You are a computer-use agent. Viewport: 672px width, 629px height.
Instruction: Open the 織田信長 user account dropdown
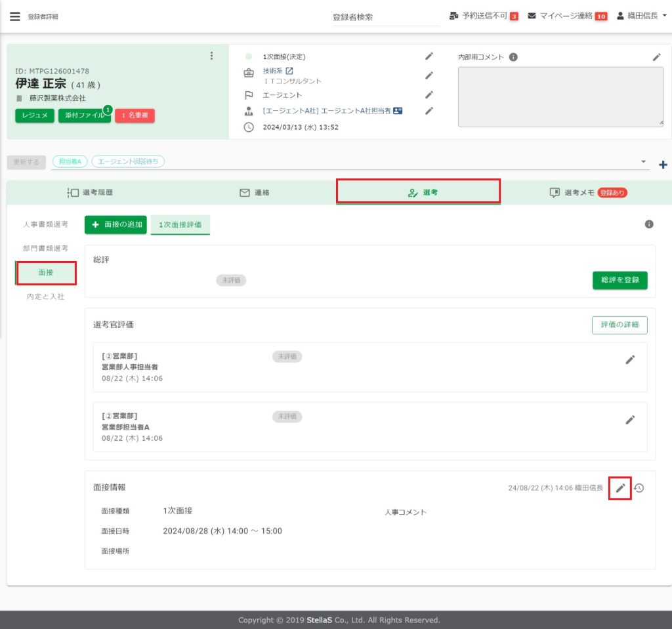click(641, 16)
